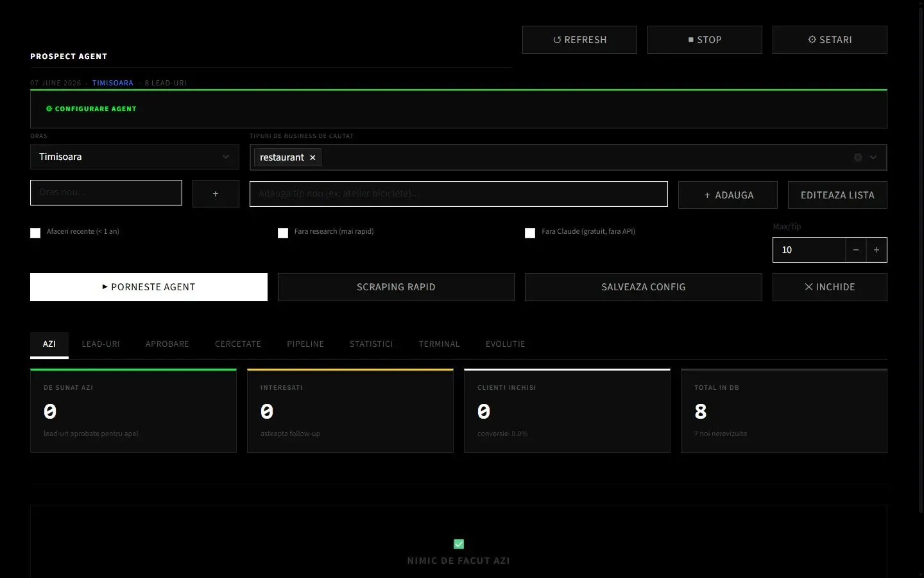Image resolution: width=924 pixels, height=578 pixels.
Task: Enable Afaceri recente checkbox
Action: [x=35, y=233]
